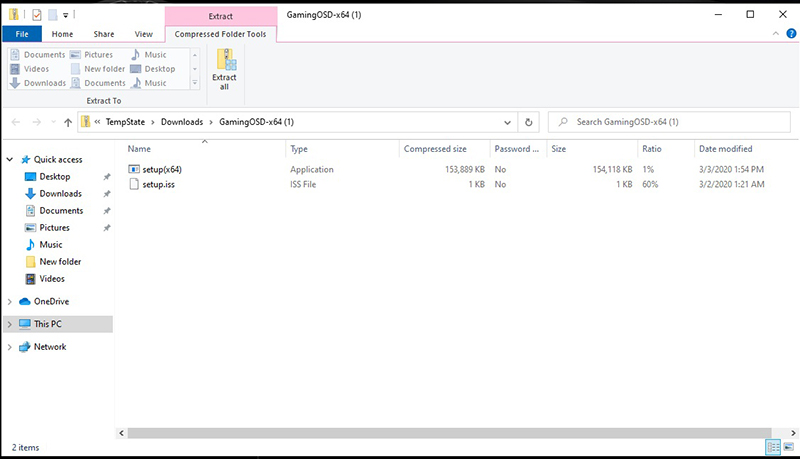Collapse the Quick access tree

(x=10, y=160)
